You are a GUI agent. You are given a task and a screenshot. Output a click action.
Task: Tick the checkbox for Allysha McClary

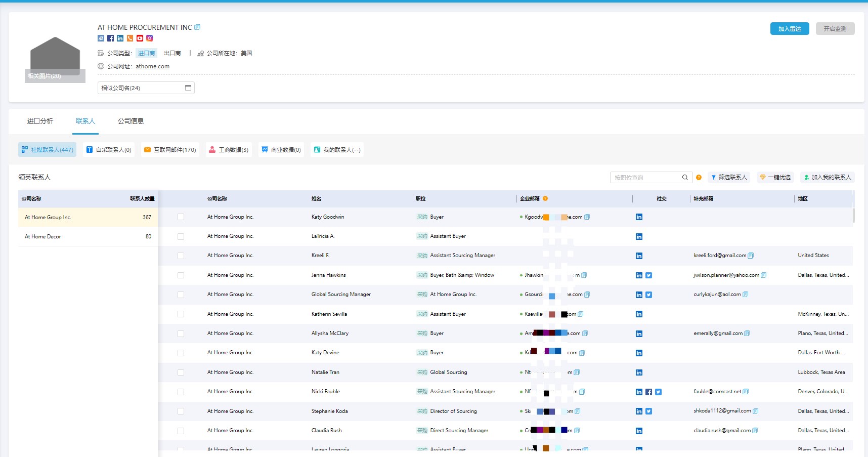[181, 334]
